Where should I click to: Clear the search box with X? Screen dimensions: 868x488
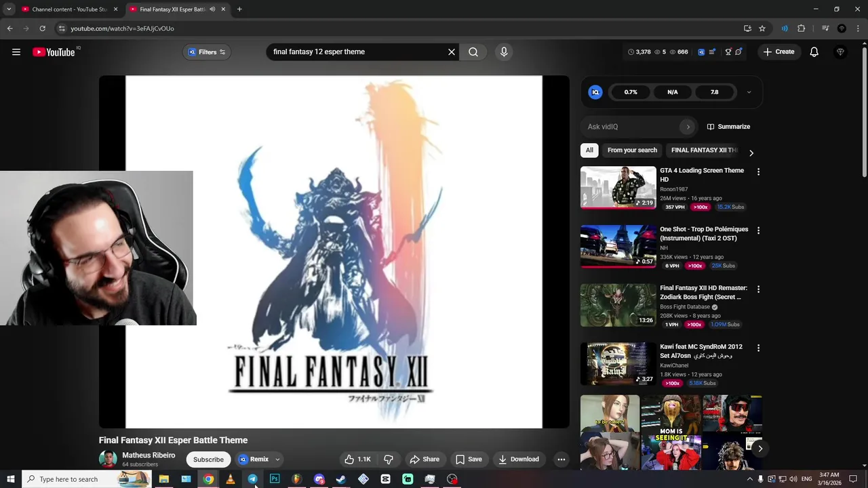tap(452, 52)
